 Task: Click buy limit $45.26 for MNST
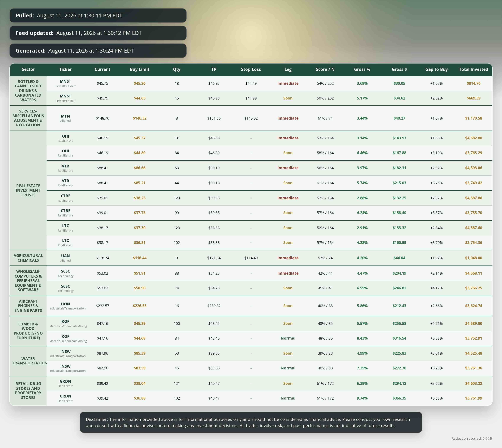pyautogui.click(x=140, y=83)
